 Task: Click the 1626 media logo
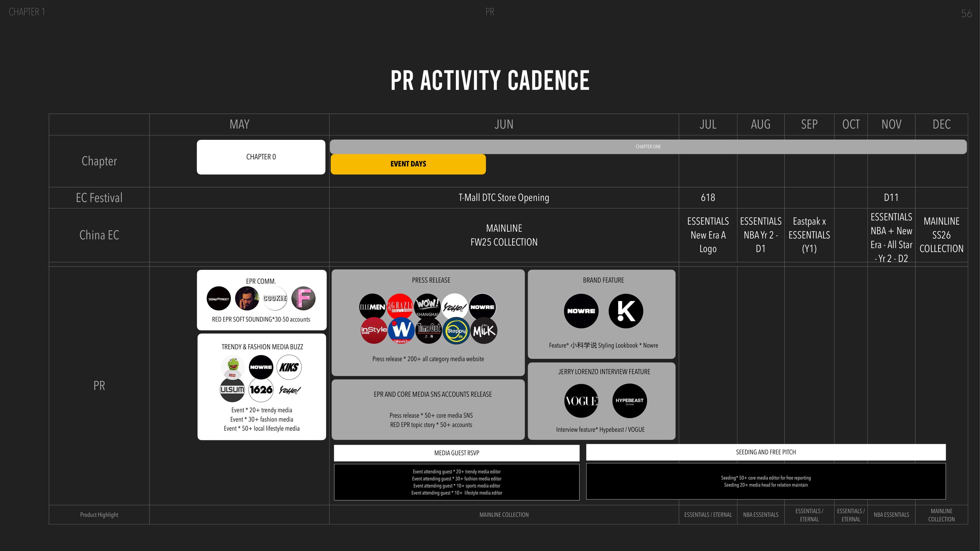click(x=261, y=390)
